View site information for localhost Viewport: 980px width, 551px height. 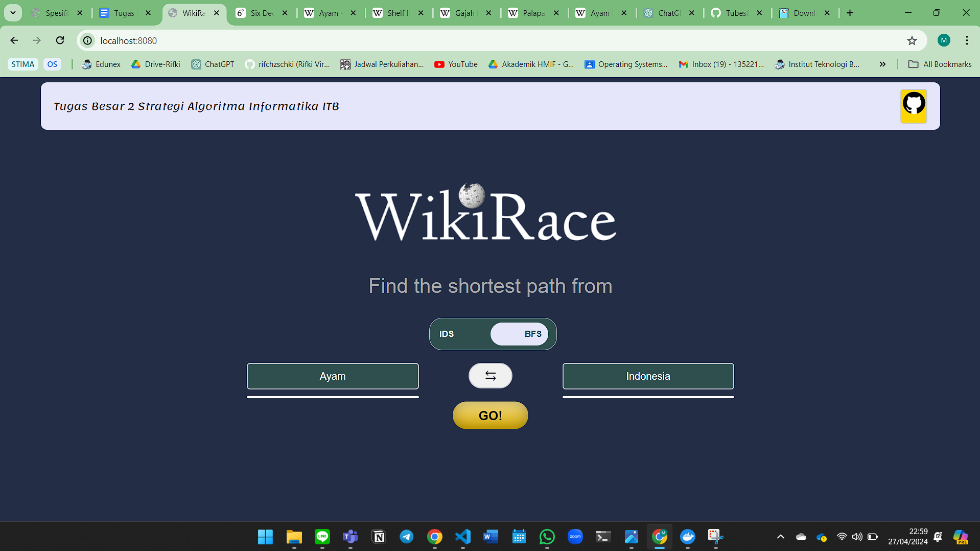tap(88, 40)
